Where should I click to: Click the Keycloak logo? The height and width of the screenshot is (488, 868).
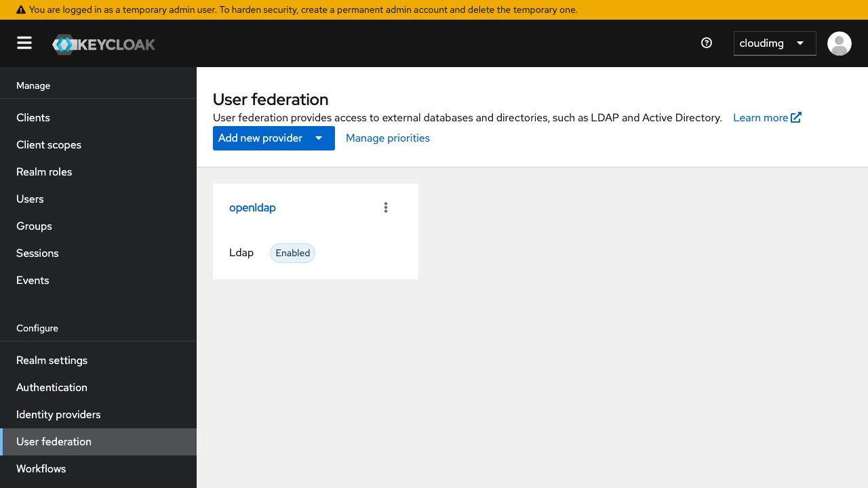coord(104,44)
